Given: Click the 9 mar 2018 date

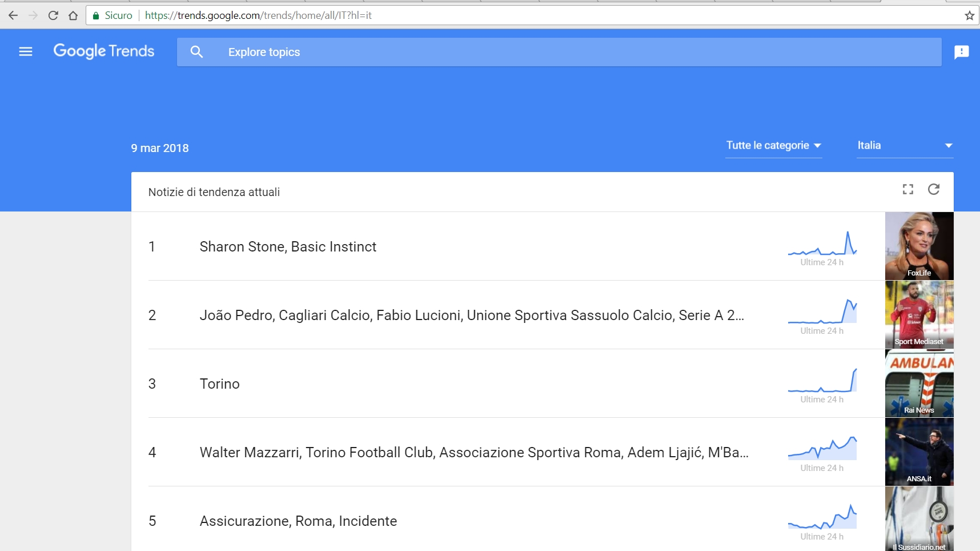Looking at the screenshot, I should [160, 148].
